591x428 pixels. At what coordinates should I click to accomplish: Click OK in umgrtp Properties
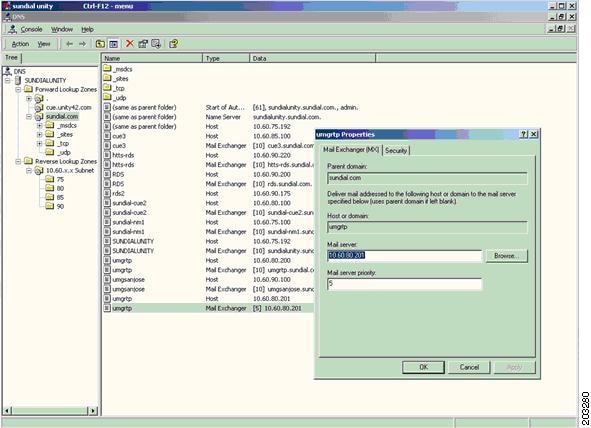point(423,367)
